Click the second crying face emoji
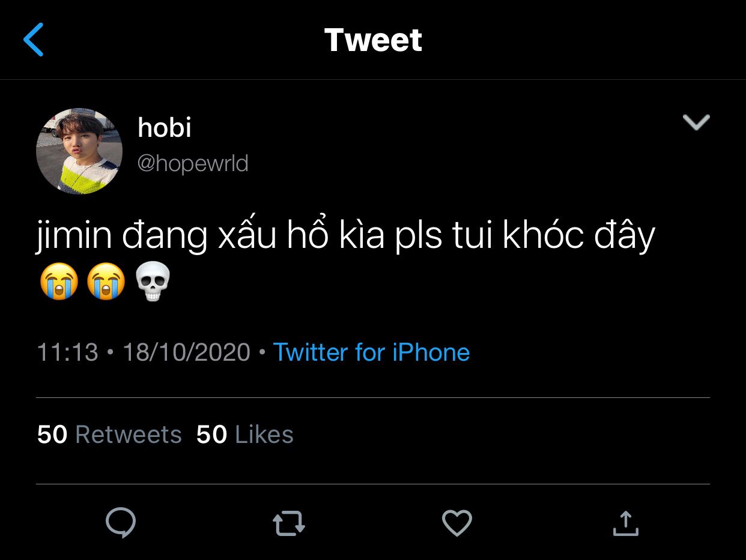This screenshot has width=746, height=560. tap(106, 282)
